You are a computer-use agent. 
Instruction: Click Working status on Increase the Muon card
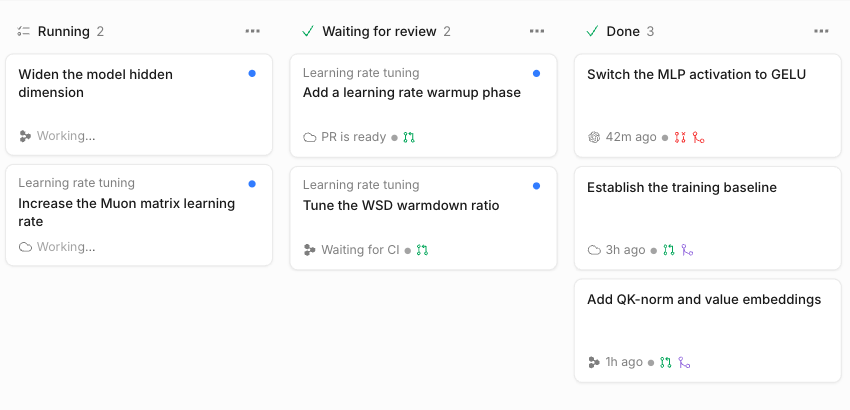pyautogui.click(x=66, y=247)
